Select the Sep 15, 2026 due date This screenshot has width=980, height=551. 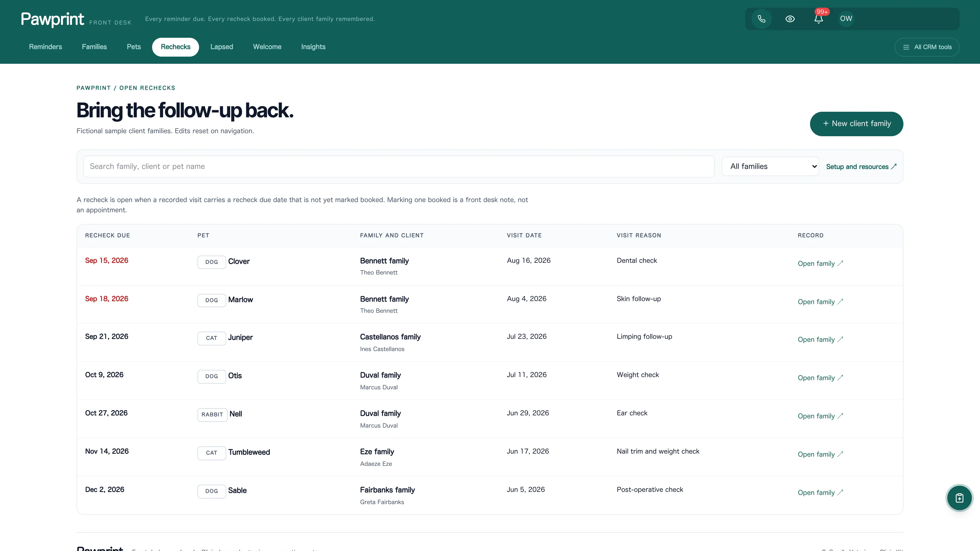(106, 260)
